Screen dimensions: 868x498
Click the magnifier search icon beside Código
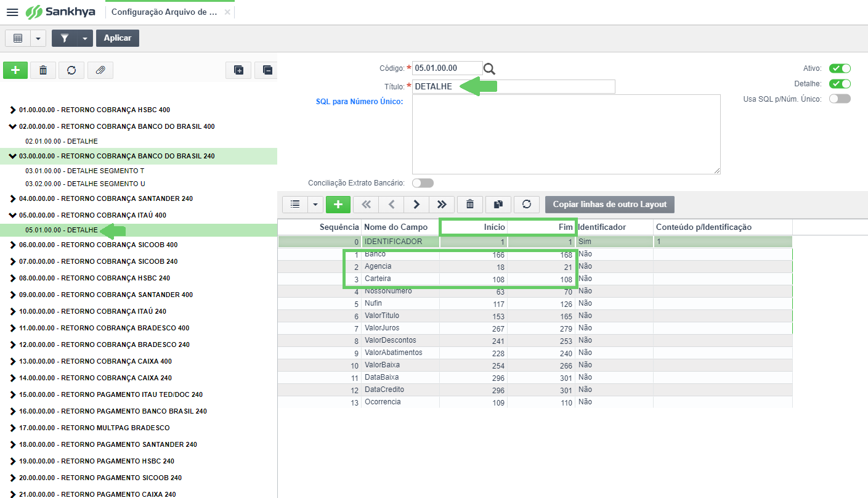(x=489, y=68)
